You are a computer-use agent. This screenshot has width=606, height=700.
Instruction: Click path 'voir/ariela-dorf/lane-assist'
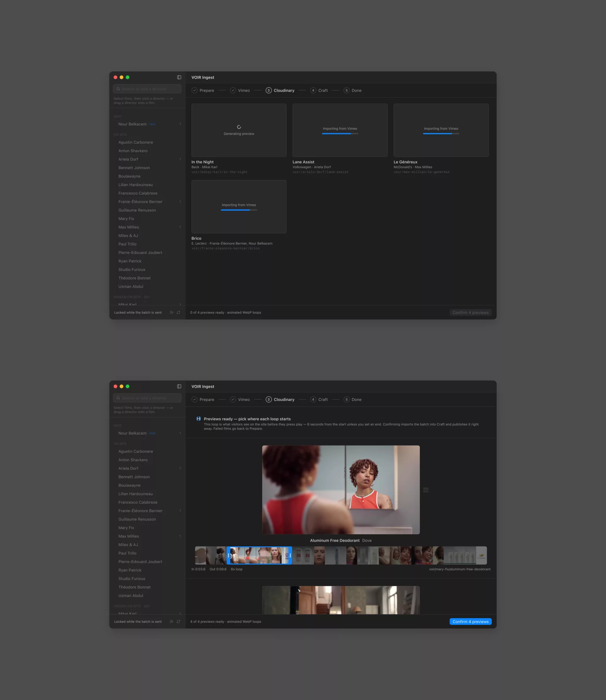click(x=320, y=172)
